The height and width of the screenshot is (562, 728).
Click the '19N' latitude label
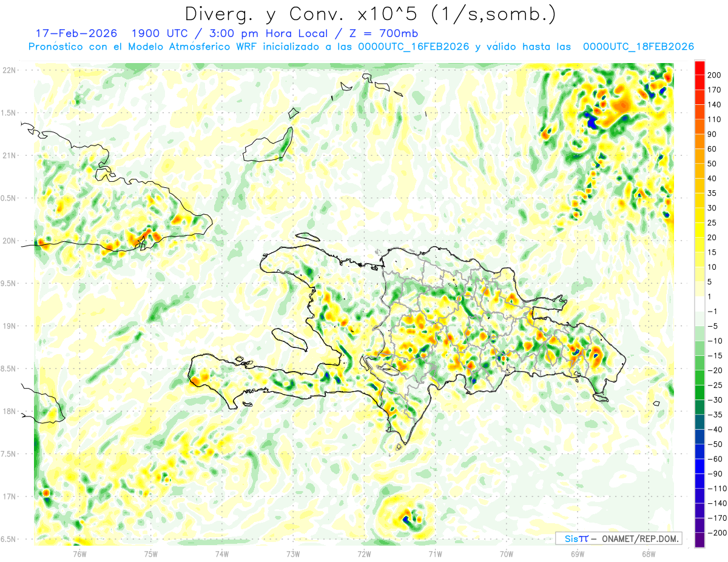(x=9, y=326)
